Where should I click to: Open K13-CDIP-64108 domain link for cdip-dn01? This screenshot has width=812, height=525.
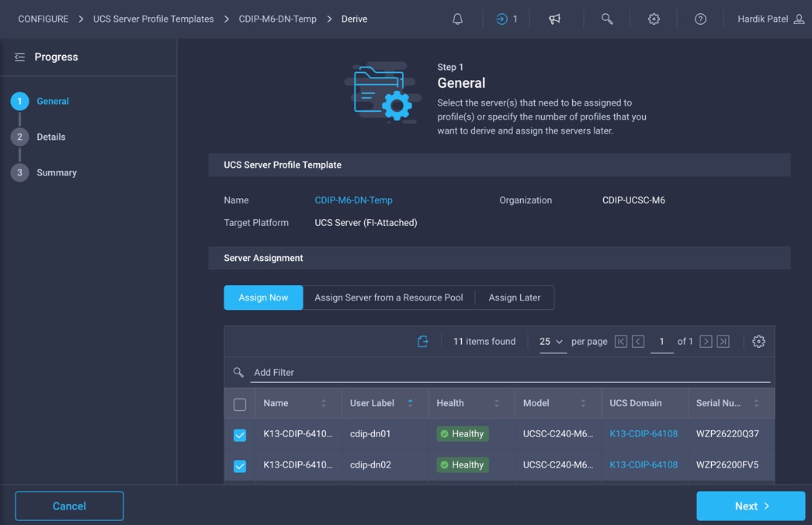(x=644, y=434)
